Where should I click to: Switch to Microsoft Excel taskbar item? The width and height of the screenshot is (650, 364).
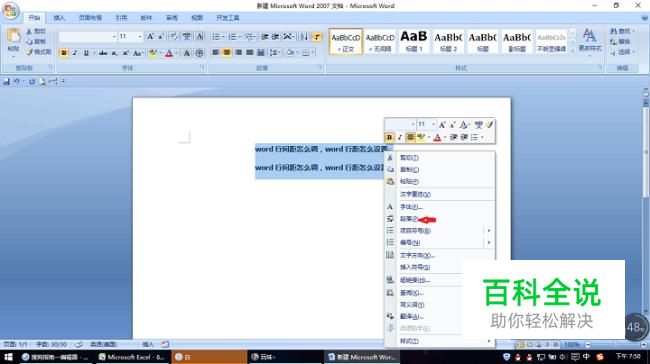pyautogui.click(x=131, y=357)
